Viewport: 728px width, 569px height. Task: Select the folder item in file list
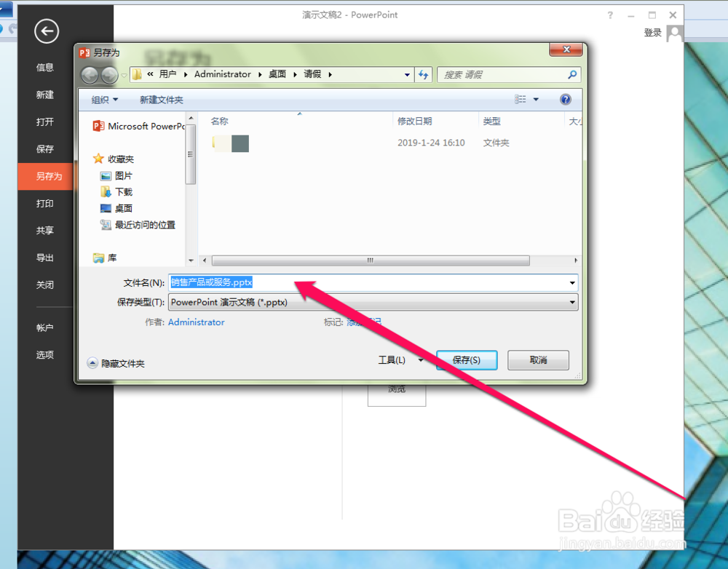[231, 143]
